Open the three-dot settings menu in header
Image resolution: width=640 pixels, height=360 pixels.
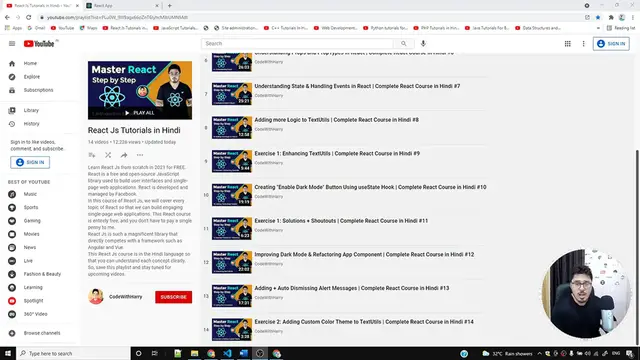[583, 44]
